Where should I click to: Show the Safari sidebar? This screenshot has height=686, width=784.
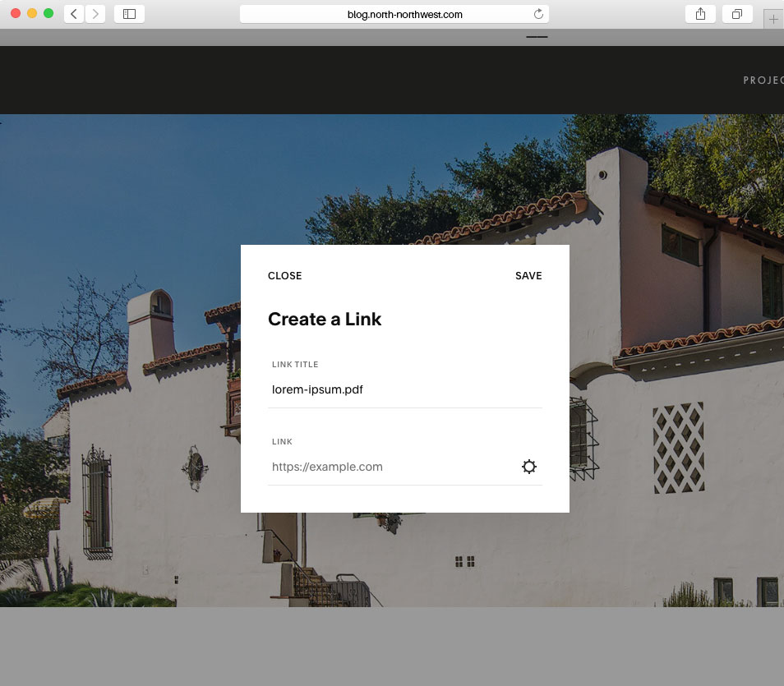pos(129,14)
